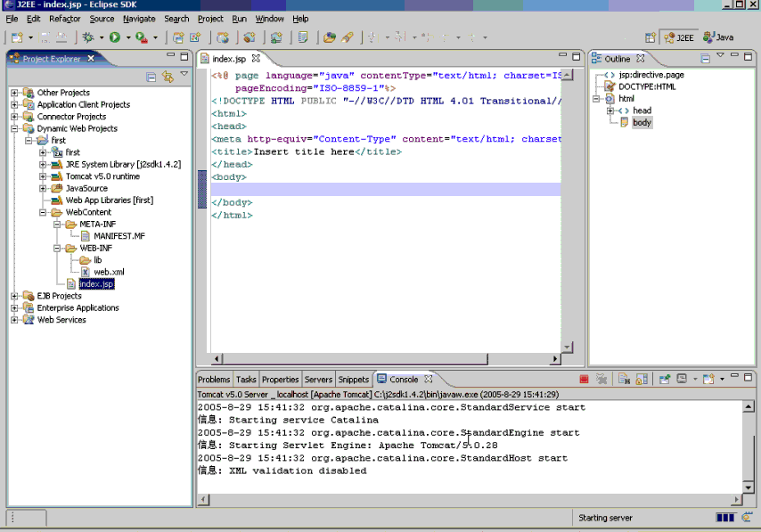Collapse the WebContent folder
This screenshot has height=532, width=761.
(43, 212)
